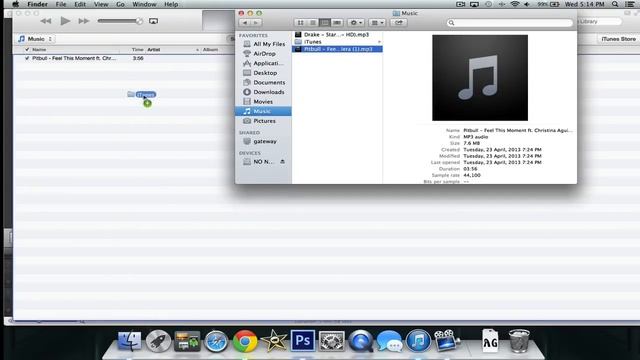This screenshot has height=360, width=640.
Task: Open Safari from the Dock
Action: (216, 341)
